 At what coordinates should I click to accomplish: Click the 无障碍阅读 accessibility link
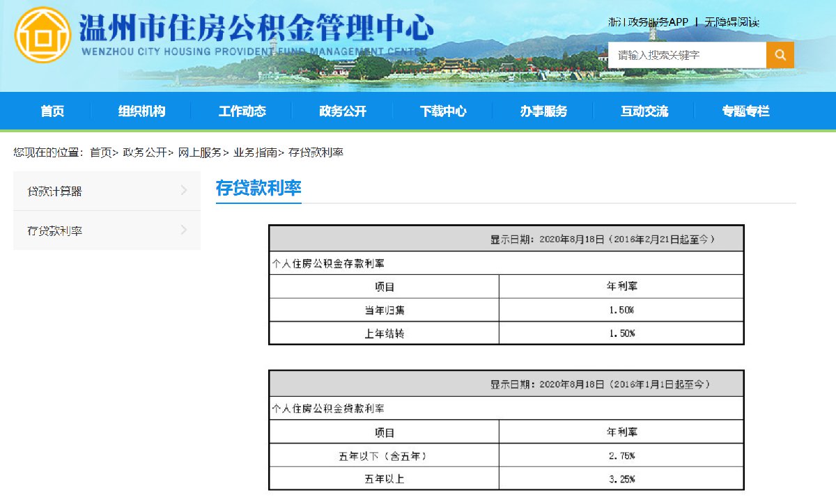[x=731, y=22]
